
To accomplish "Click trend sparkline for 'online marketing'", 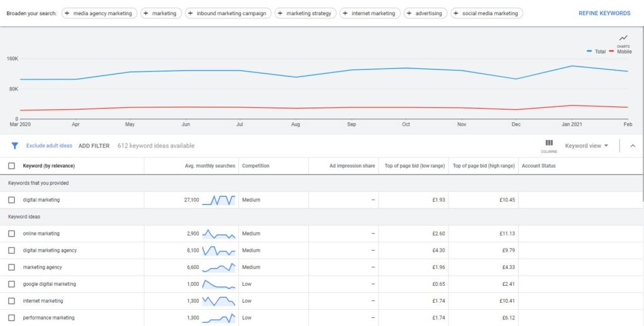I will click(219, 233).
